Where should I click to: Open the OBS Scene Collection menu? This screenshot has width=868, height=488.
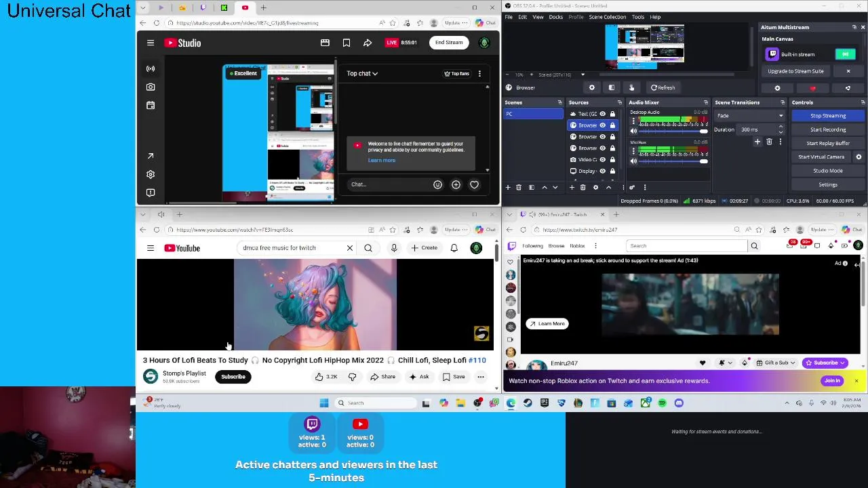[607, 17]
